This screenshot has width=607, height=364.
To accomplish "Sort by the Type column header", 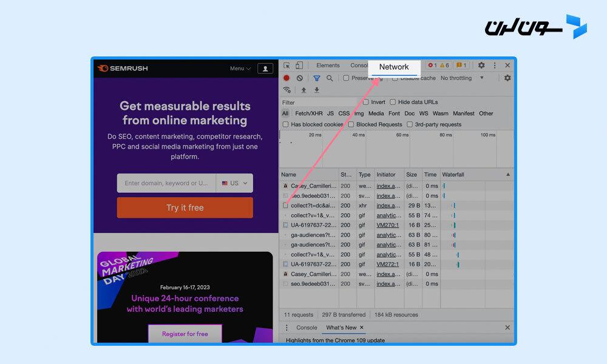I will (x=364, y=175).
